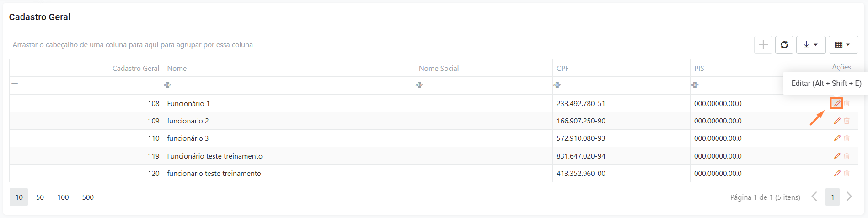Open the CPF filter operator icon
The width and height of the screenshot is (868, 218).
[x=557, y=85]
